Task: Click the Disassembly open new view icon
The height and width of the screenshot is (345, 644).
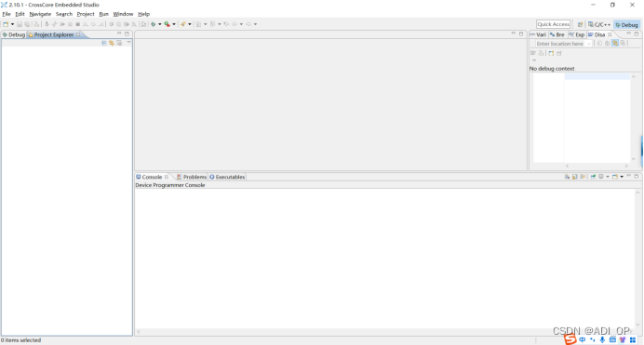Action: click(x=551, y=53)
